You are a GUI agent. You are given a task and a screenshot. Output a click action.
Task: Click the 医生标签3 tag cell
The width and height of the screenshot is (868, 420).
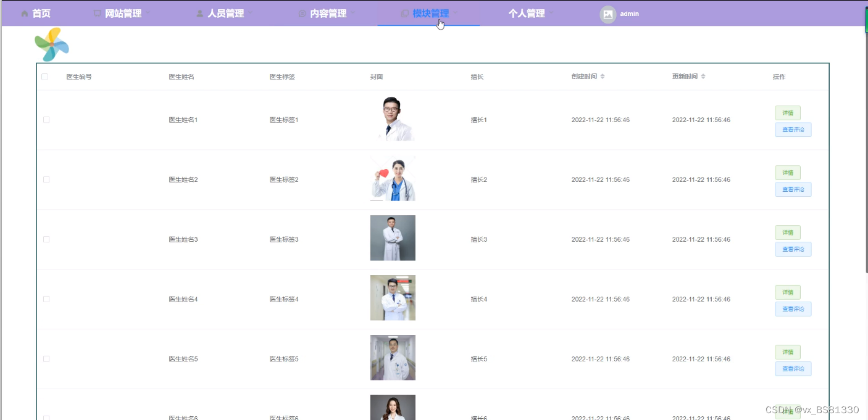pyautogui.click(x=284, y=239)
